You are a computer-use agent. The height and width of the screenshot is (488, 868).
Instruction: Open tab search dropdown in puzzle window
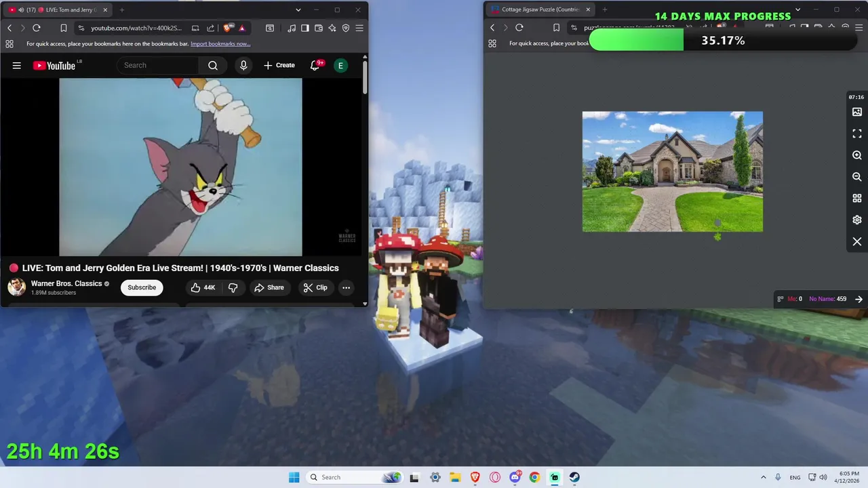797,10
